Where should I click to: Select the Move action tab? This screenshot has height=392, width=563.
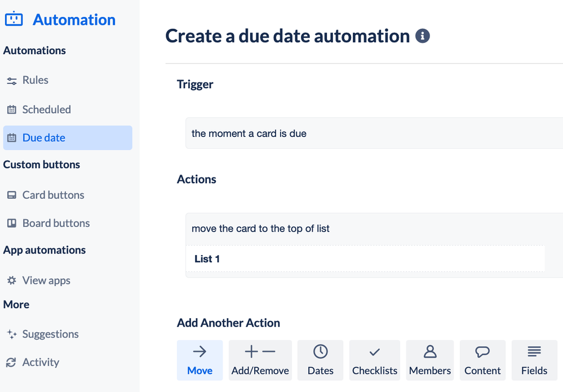tap(200, 360)
